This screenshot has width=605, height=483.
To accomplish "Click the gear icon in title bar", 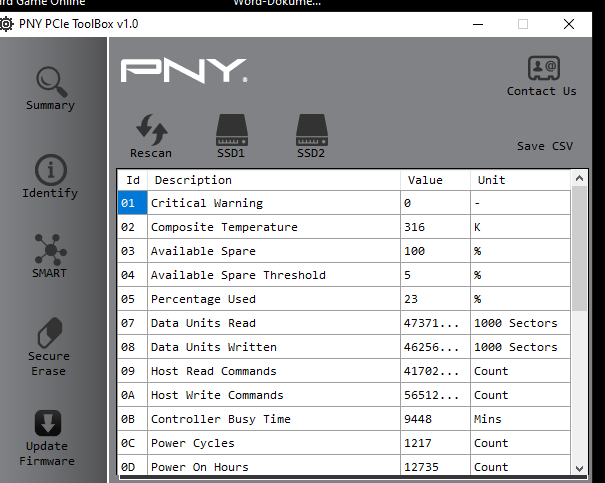I will click(7, 24).
